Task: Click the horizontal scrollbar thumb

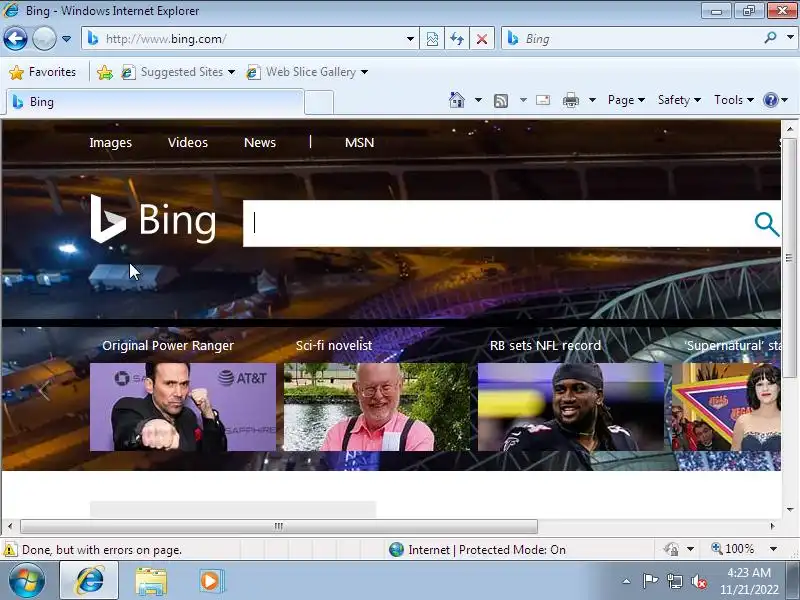Action: (279, 526)
